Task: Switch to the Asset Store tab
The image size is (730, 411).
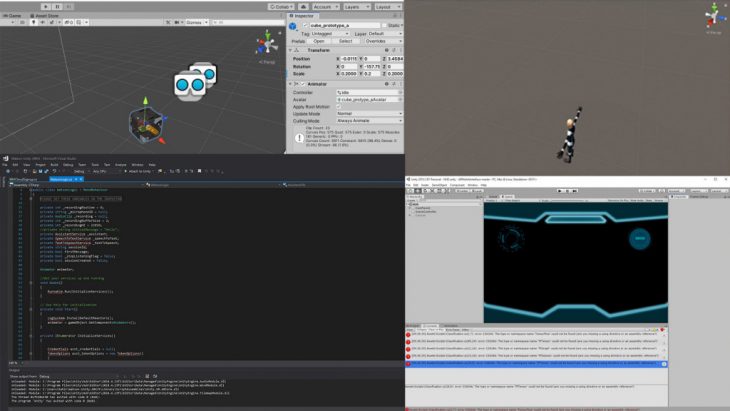Action: (47, 15)
